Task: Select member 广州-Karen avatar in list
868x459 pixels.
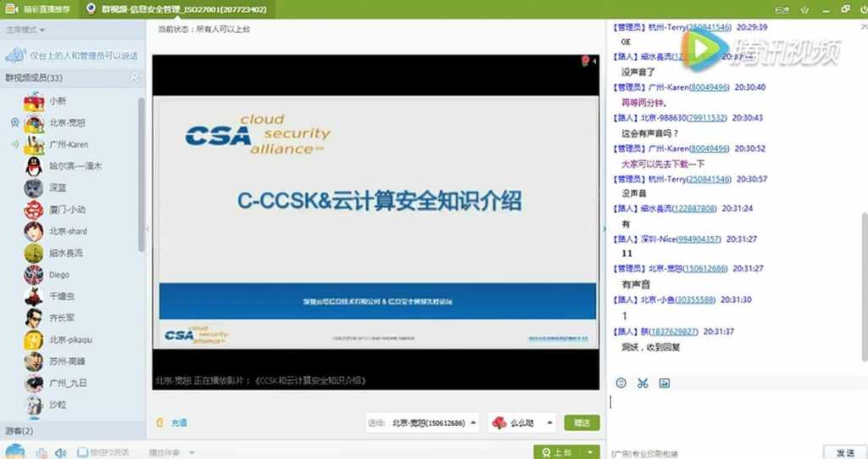Action: coord(34,144)
